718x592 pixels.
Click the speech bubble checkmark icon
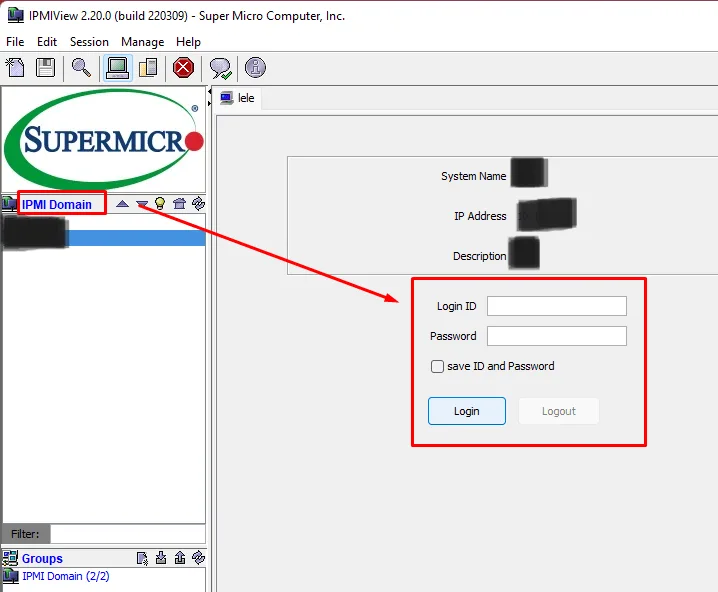click(219, 68)
